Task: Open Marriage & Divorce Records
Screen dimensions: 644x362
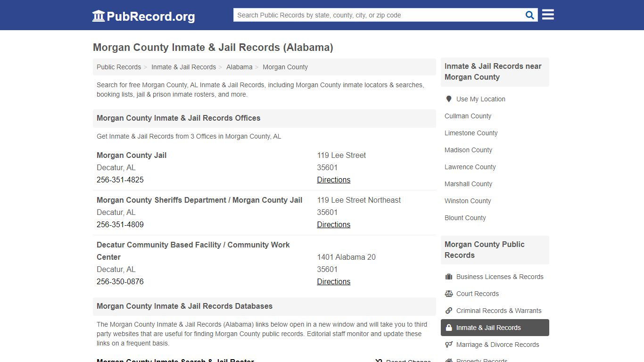Action: [x=497, y=345]
